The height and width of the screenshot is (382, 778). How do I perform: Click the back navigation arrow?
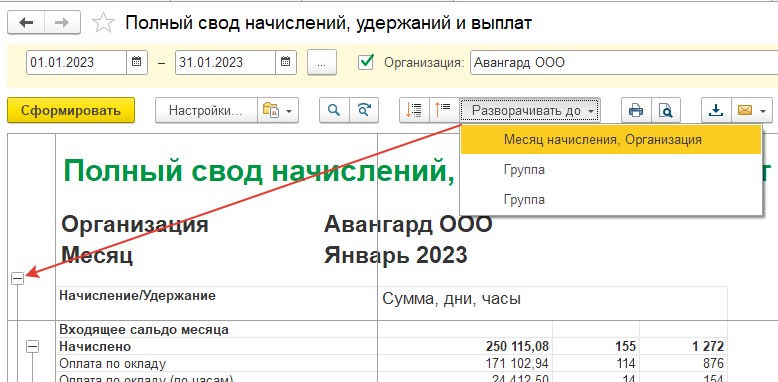pos(26,23)
